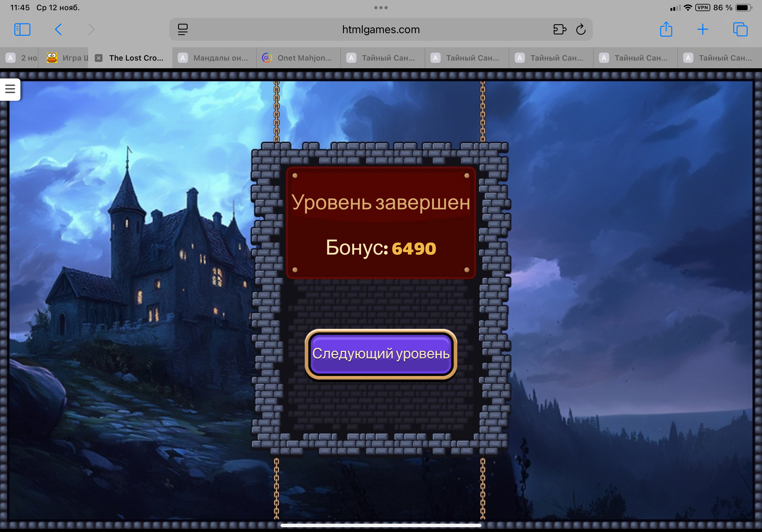Reload the htmlgames.com page
Image resolution: width=762 pixels, height=532 pixels.
point(581,30)
